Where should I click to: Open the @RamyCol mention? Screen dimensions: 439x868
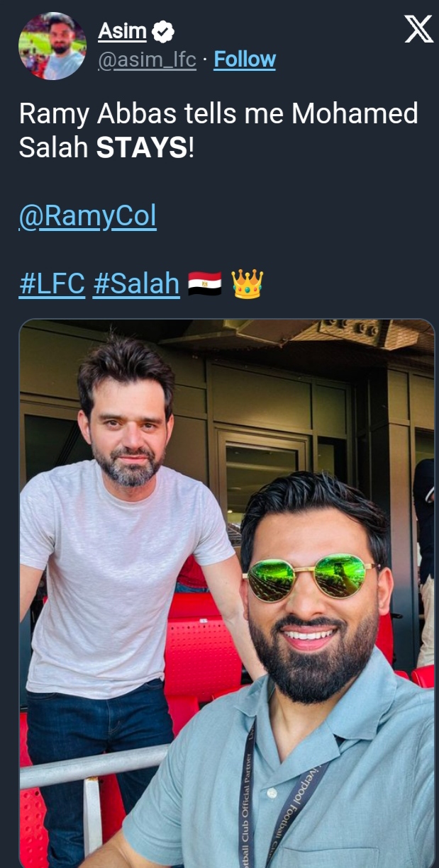[x=87, y=217]
